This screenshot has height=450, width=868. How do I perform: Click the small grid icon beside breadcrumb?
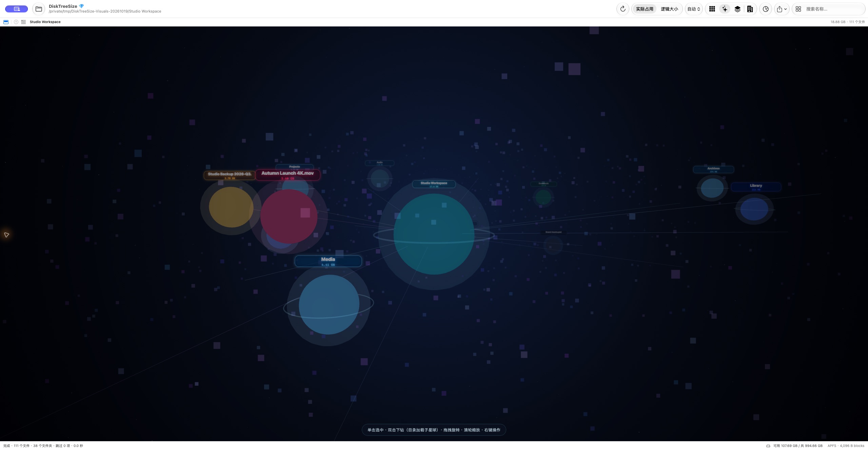[x=23, y=22]
